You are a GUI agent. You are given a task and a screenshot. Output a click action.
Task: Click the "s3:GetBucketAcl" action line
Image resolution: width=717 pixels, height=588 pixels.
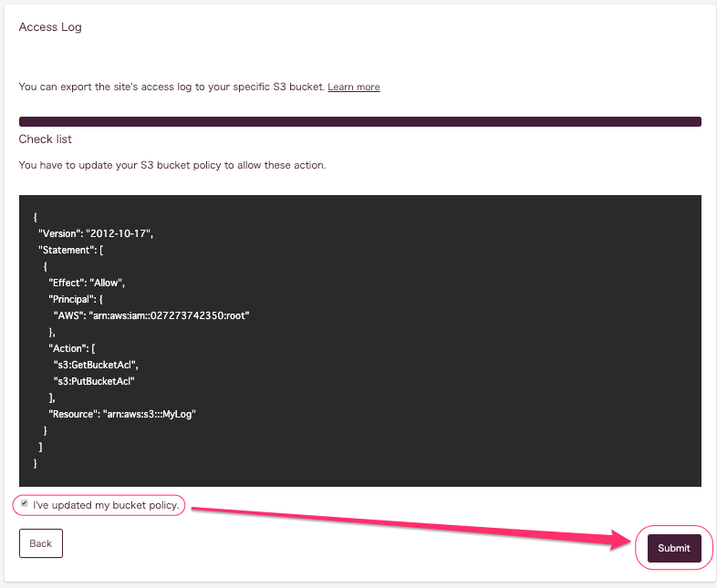pyautogui.click(x=96, y=365)
